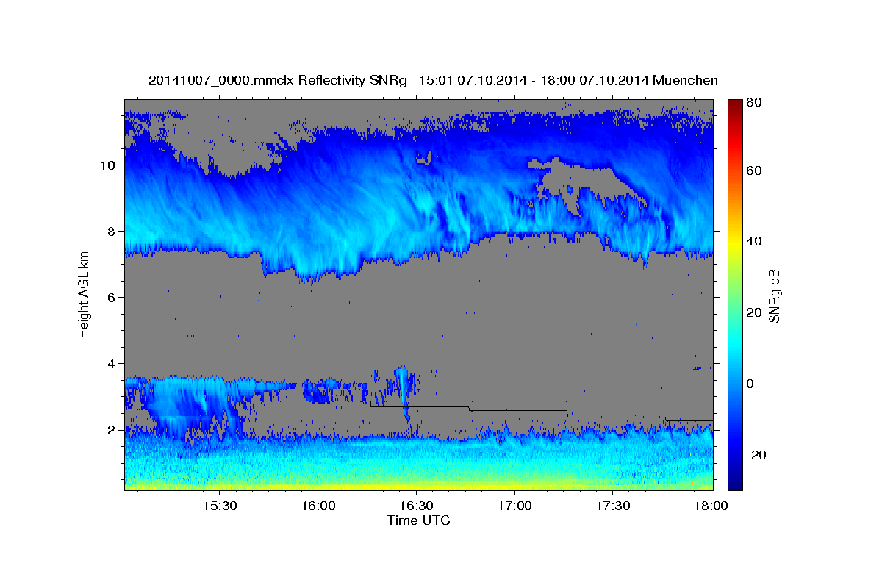This screenshot has height=588, width=882.
Task: Click the colorbar value 60
Action: 755,171
